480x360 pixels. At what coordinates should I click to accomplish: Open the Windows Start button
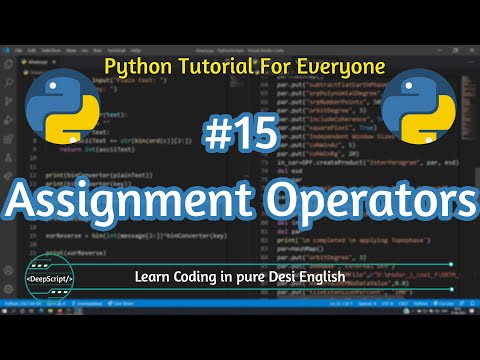tap(5, 311)
